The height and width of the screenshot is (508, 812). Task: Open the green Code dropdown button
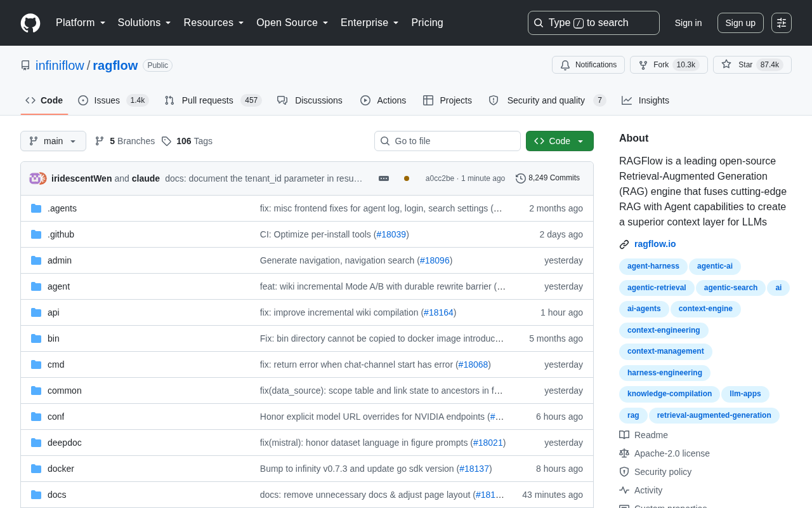click(560, 141)
